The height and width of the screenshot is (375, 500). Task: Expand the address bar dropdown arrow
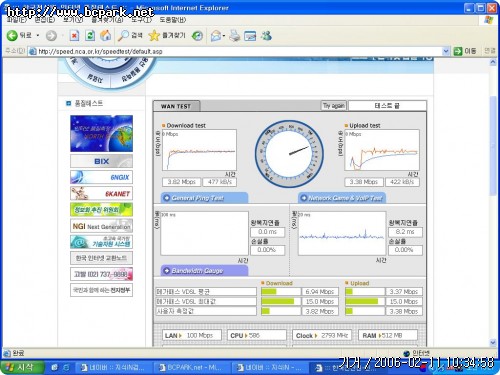[x=446, y=51]
